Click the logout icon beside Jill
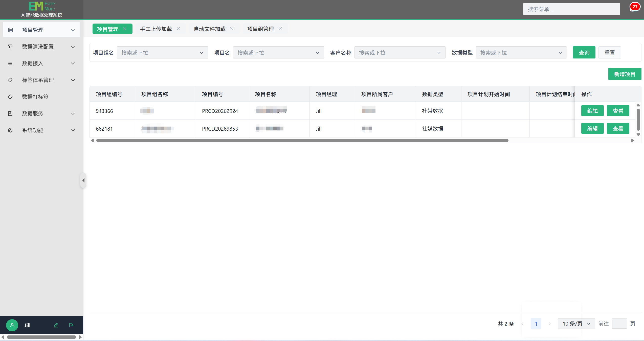Image resolution: width=644 pixels, height=341 pixels. point(71,325)
